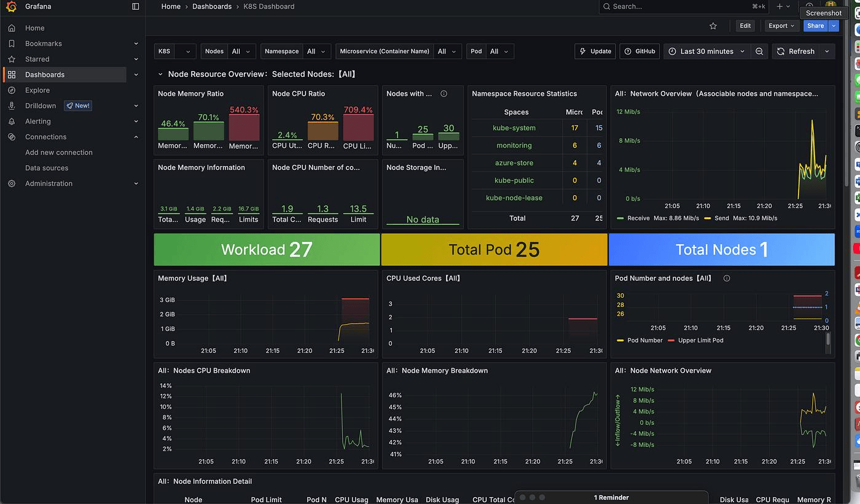
Task: Click the green Workload 27 stat panel
Action: 267,249
